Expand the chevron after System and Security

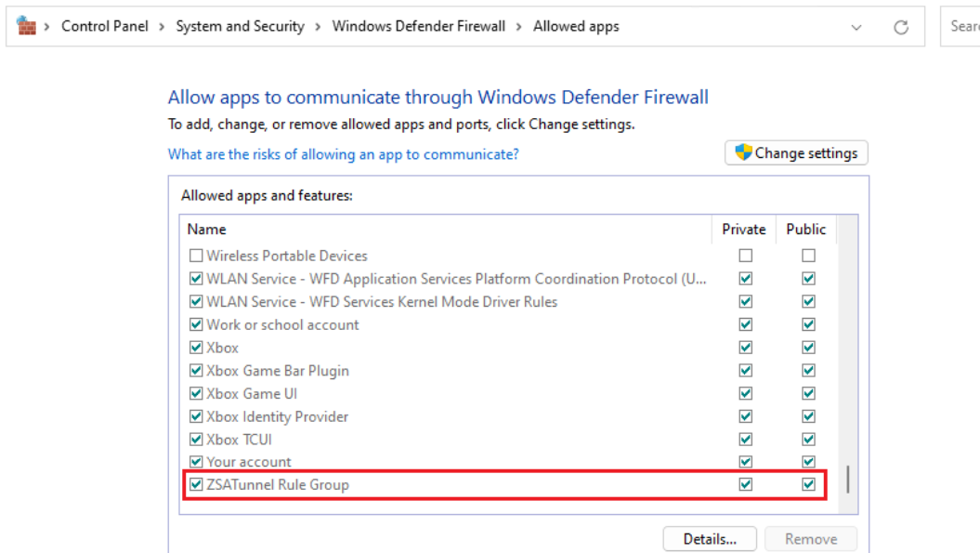pos(318,27)
